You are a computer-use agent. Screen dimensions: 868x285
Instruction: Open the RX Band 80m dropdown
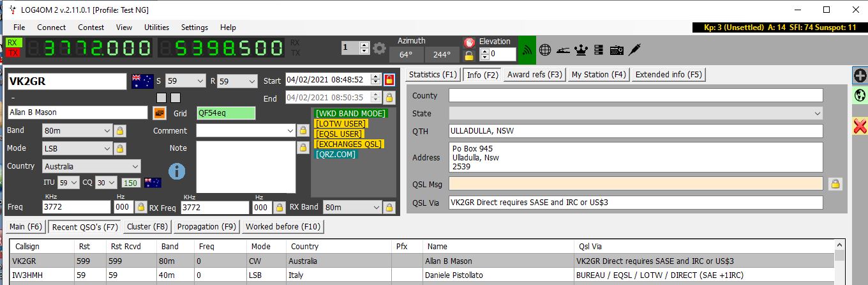click(352, 207)
